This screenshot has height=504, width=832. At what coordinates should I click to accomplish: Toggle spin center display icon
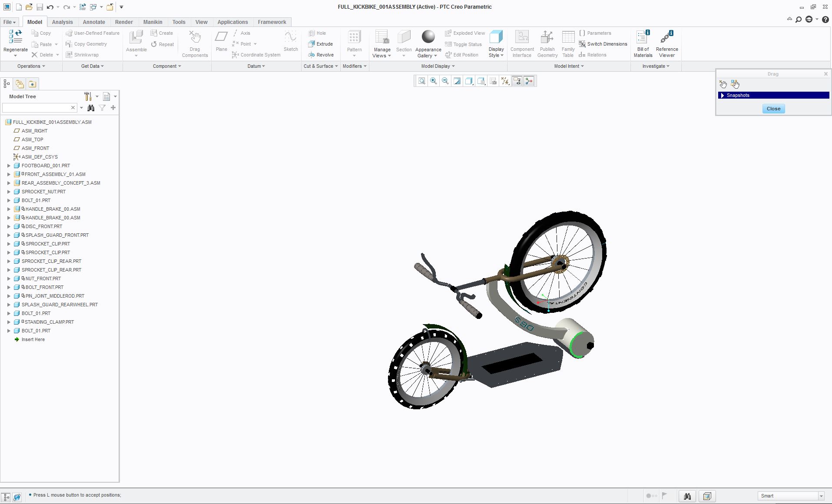pyautogui.click(x=529, y=81)
